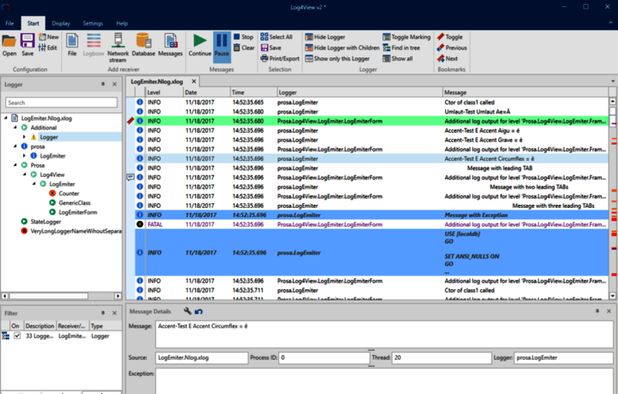Jump to the Next bookmark

[447, 58]
